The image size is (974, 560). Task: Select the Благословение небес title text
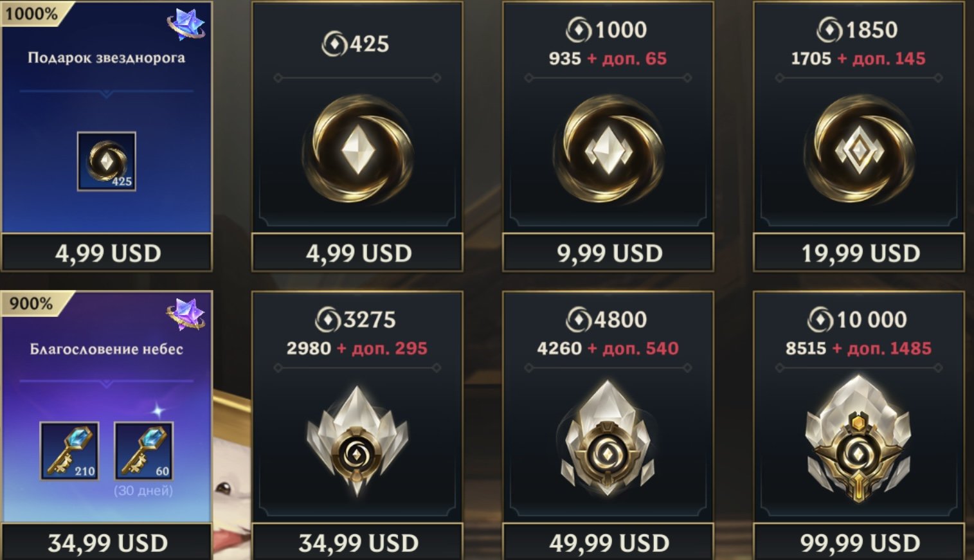click(106, 349)
